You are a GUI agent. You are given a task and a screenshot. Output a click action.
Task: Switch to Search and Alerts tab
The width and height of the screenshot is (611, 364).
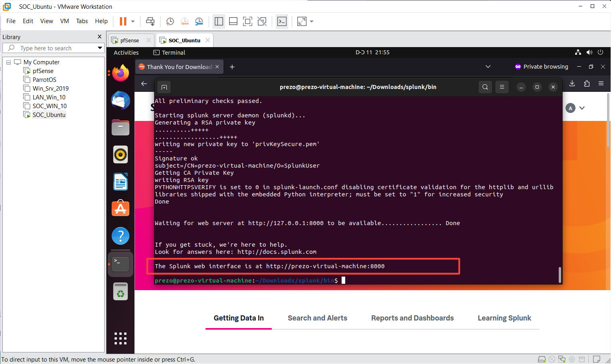(318, 318)
